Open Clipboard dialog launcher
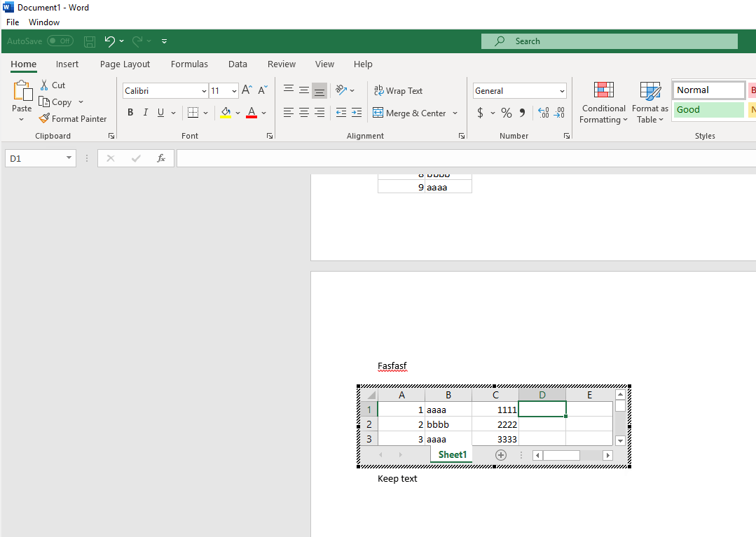This screenshot has width=756, height=537. tap(111, 137)
